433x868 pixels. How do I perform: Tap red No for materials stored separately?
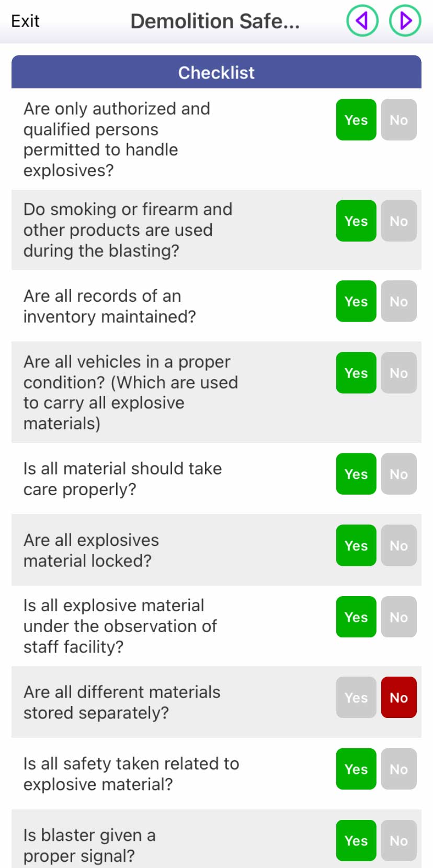click(398, 698)
